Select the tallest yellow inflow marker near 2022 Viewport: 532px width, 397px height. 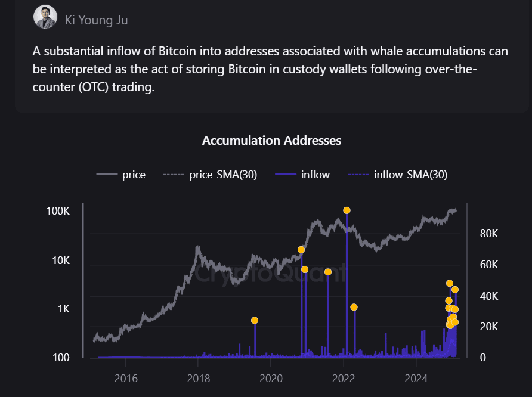pos(347,210)
